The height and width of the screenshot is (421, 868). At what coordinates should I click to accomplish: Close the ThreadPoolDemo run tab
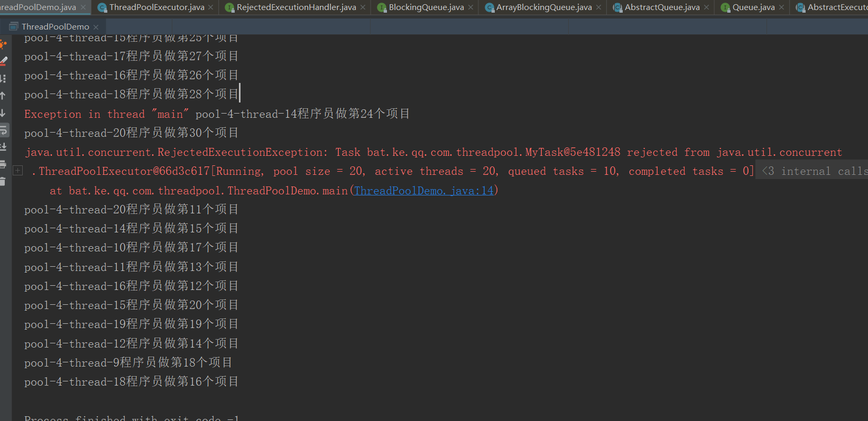96,27
